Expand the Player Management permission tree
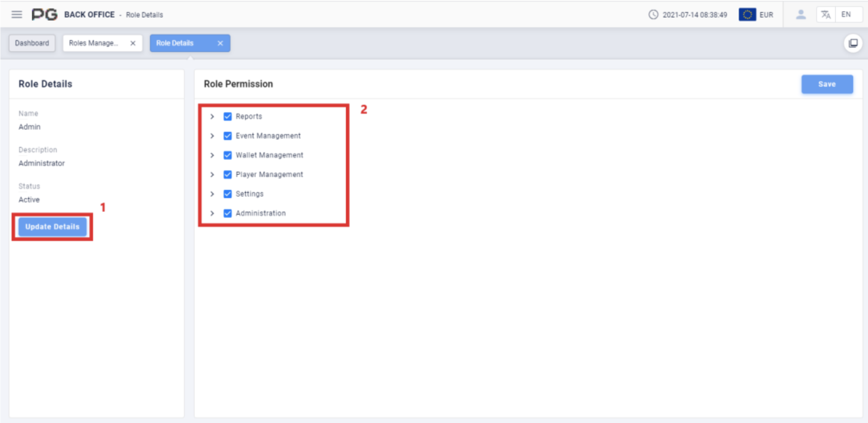 pyautogui.click(x=212, y=174)
